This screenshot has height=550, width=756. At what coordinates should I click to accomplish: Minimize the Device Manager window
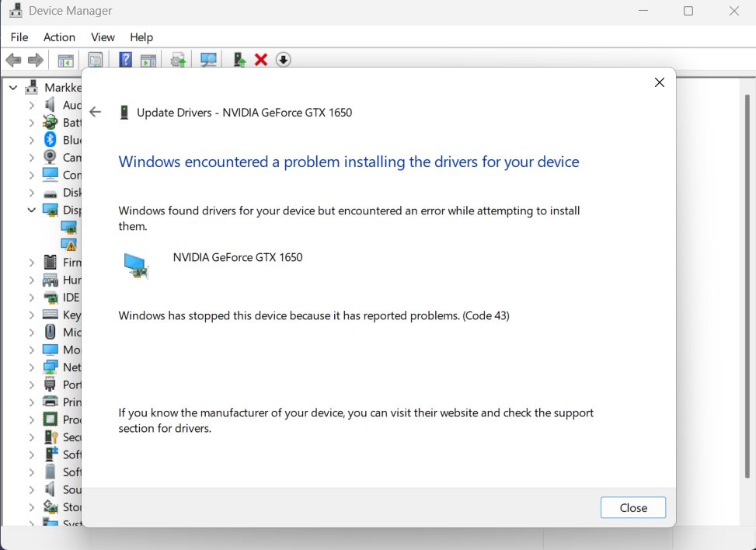click(x=643, y=11)
